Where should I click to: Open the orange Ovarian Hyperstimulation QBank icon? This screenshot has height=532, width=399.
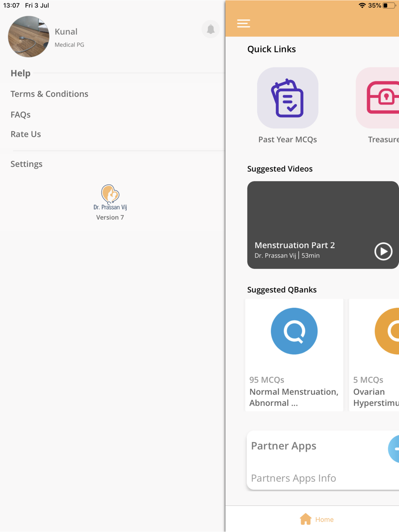coord(387,331)
